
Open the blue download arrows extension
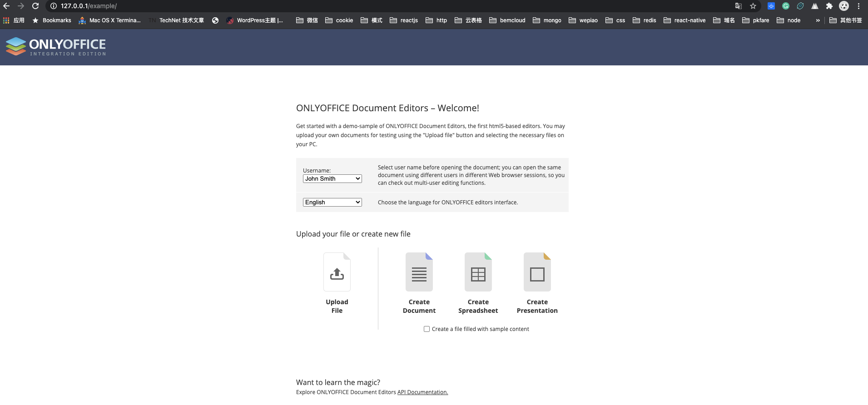tap(771, 6)
